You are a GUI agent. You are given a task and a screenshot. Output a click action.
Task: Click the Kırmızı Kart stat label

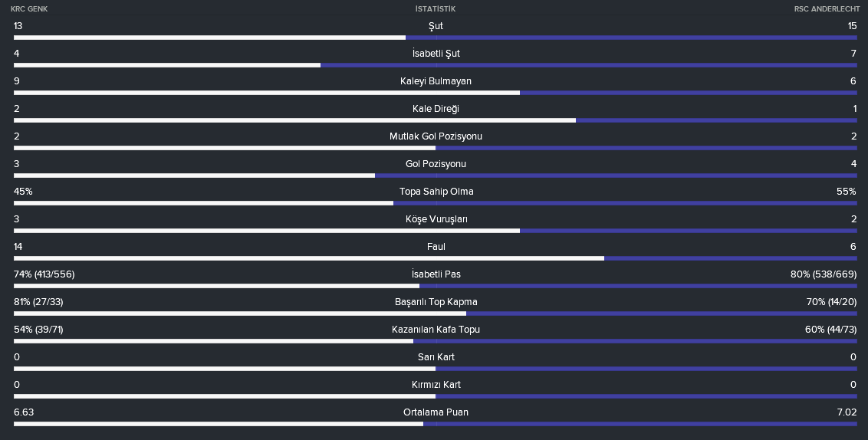436,385
